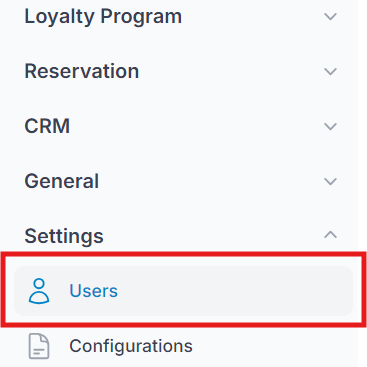Click the Users person icon
This screenshot has height=367, width=367.
pyautogui.click(x=39, y=291)
